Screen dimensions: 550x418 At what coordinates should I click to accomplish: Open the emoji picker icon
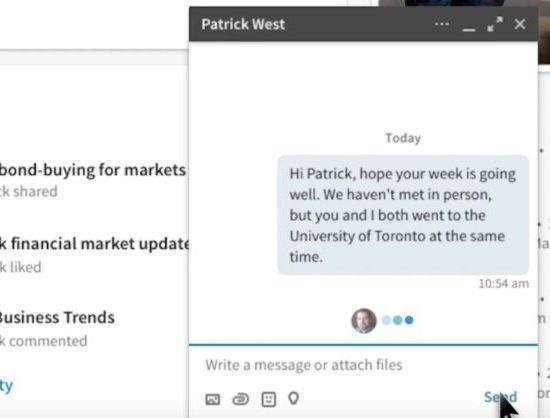pyautogui.click(x=269, y=399)
